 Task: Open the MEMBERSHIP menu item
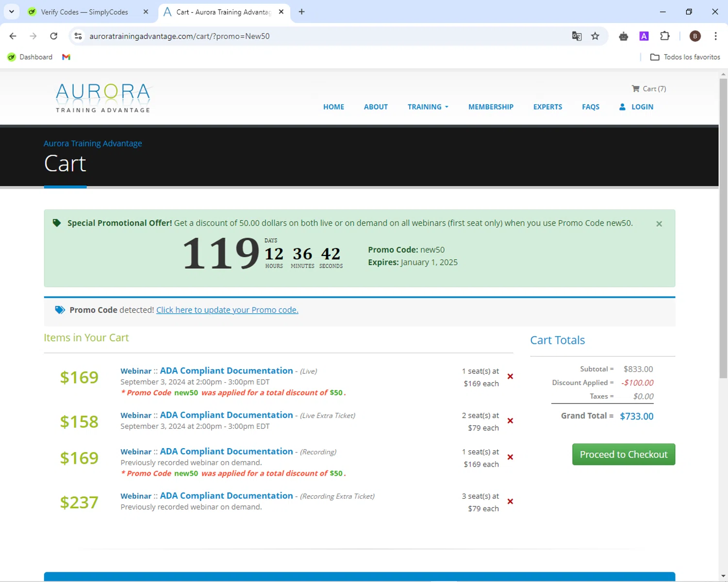pyautogui.click(x=491, y=107)
